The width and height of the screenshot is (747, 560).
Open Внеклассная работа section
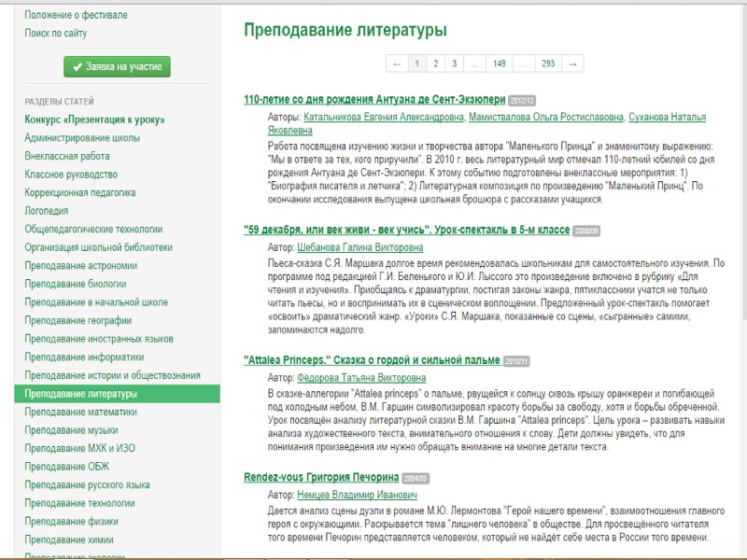tap(67, 156)
